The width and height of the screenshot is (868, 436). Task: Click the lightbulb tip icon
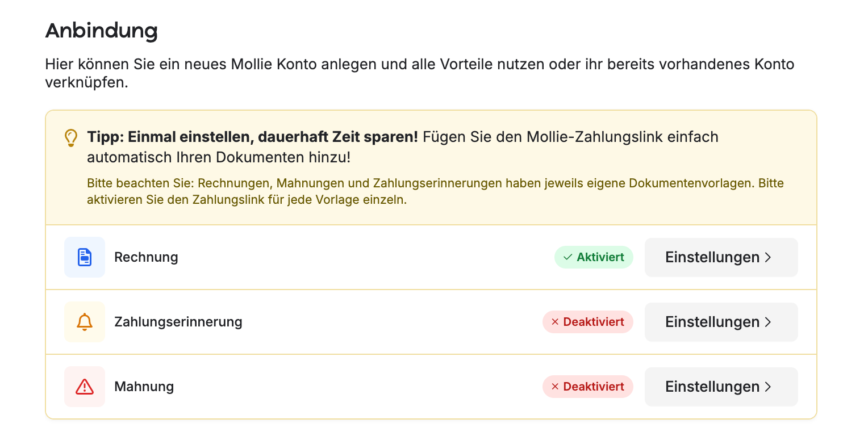70,138
